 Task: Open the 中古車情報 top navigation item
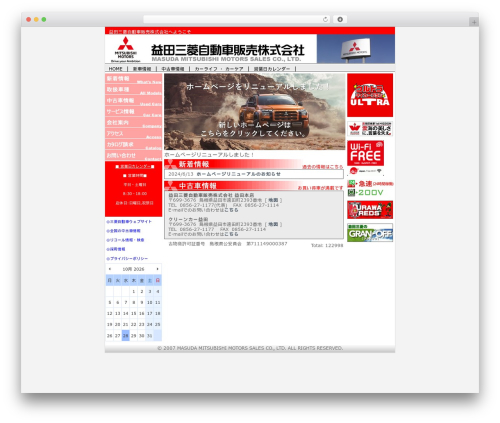point(173,69)
